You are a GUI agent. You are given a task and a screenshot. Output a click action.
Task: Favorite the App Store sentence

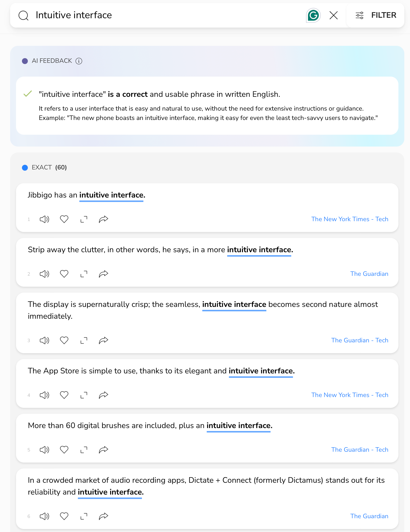pos(64,395)
